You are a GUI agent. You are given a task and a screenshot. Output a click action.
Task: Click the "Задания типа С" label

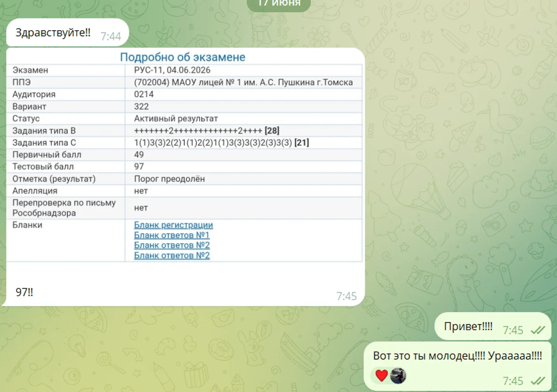coord(44,143)
